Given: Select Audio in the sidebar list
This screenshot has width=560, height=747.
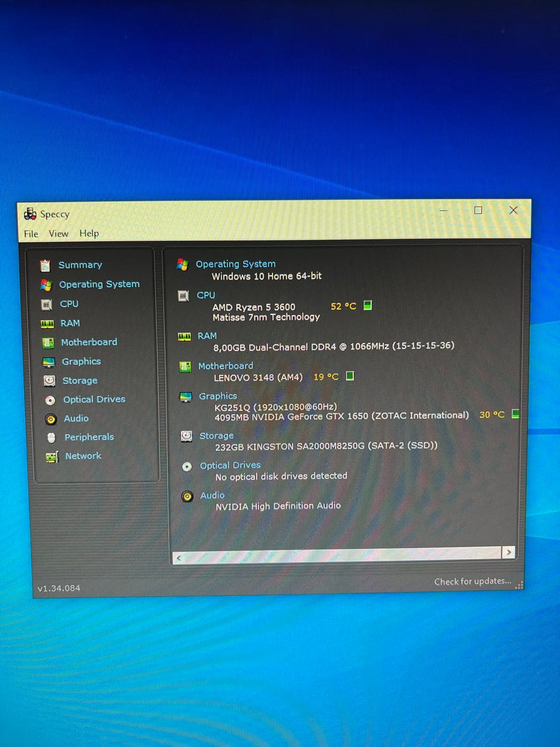Looking at the screenshot, I should [x=76, y=418].
